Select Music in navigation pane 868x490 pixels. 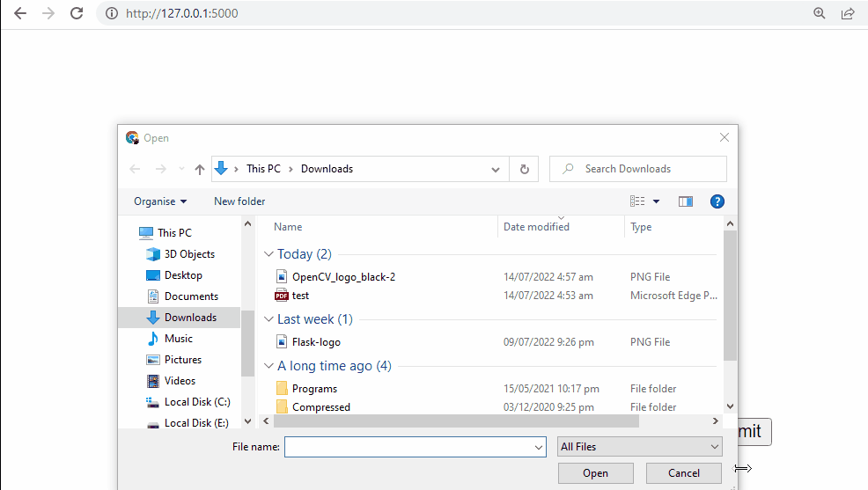(x=178, y=339)
